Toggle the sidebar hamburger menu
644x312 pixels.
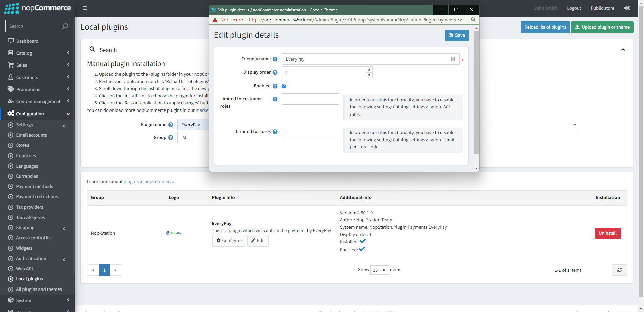(85, 8)
